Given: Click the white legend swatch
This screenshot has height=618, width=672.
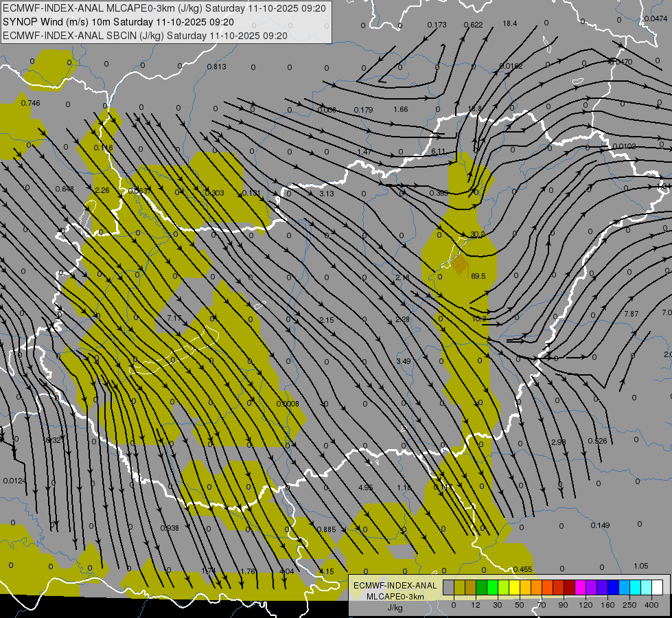Looking at the screenshot, I should pos(658,588).
